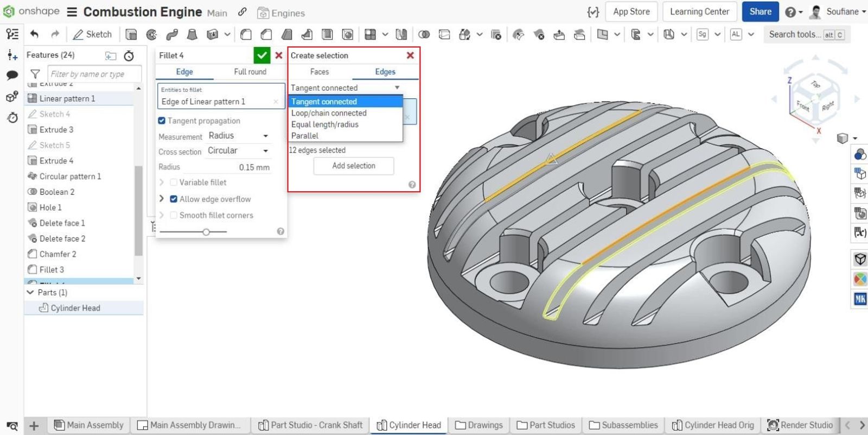
Task: Click the Radius value field showing 0.15 mm
Action: coord(254,167)
